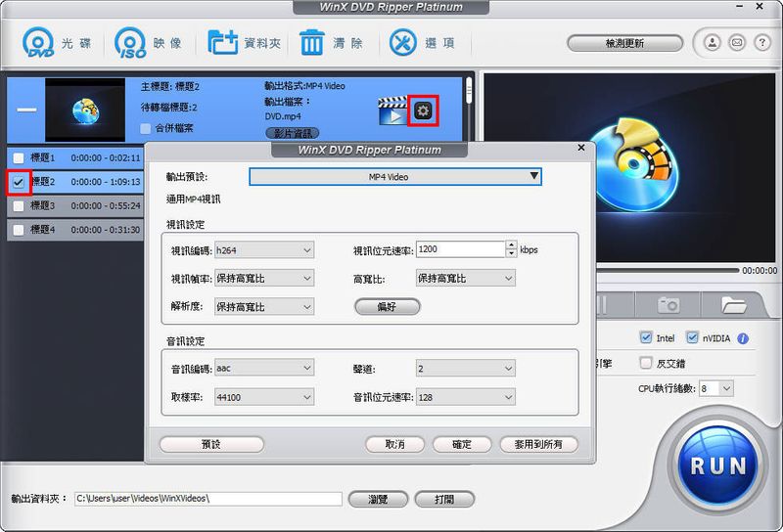The height and width of the screenshot is (532, 783).
Task: Uncheck the 標題2 checkbox
Action: (19, 182)
